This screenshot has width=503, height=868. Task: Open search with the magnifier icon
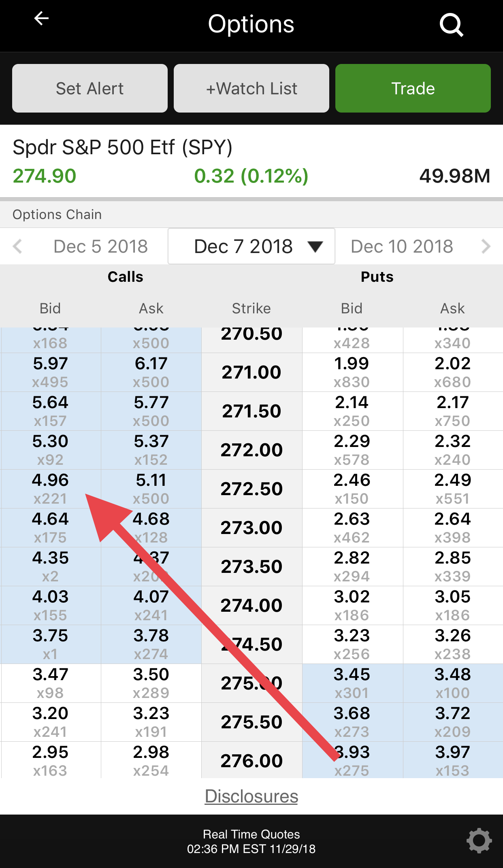(x=451, y=25)
